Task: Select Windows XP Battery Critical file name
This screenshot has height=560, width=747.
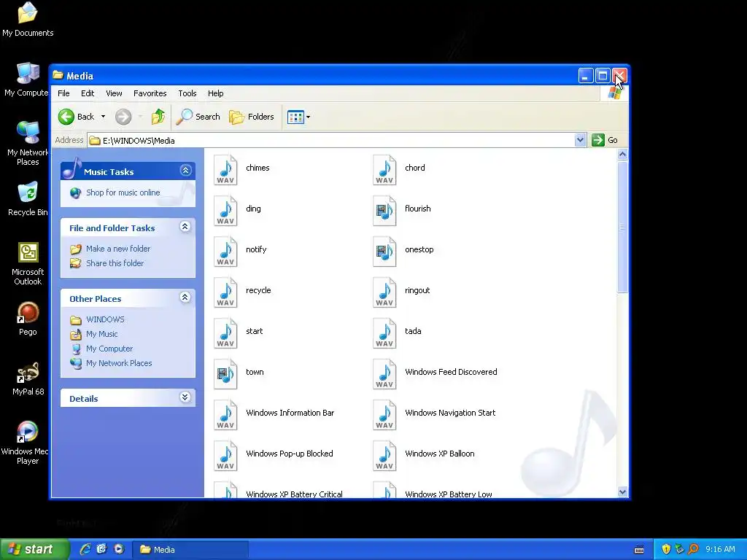Action: (x=294, y=494)
